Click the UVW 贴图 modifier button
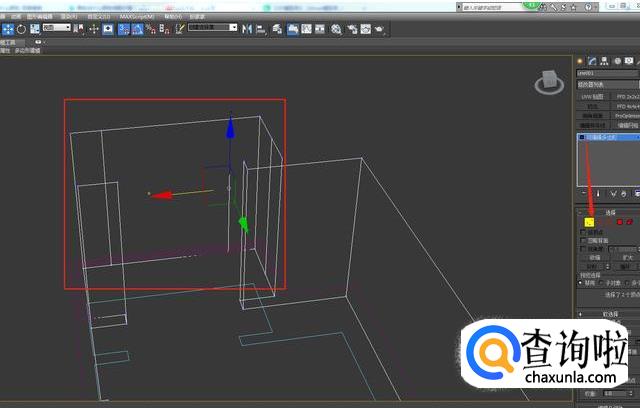The height and width of the screenshot is (408, 640). [593, 96]
